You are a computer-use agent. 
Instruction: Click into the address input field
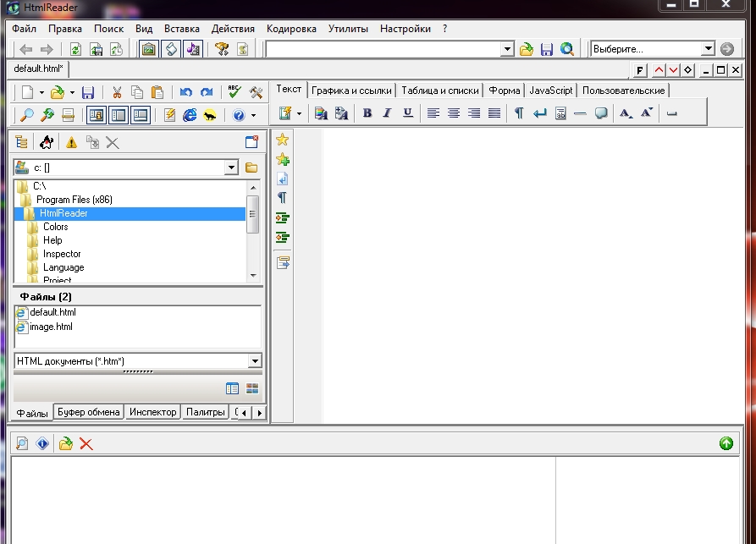383,49
